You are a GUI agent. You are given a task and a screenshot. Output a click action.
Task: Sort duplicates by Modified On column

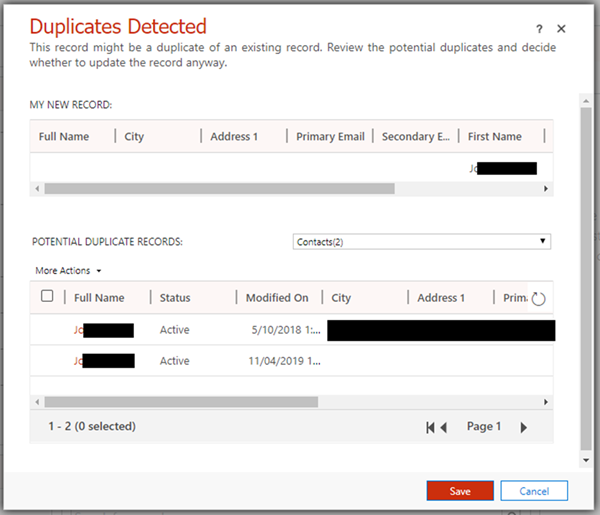tap(279, 298)
